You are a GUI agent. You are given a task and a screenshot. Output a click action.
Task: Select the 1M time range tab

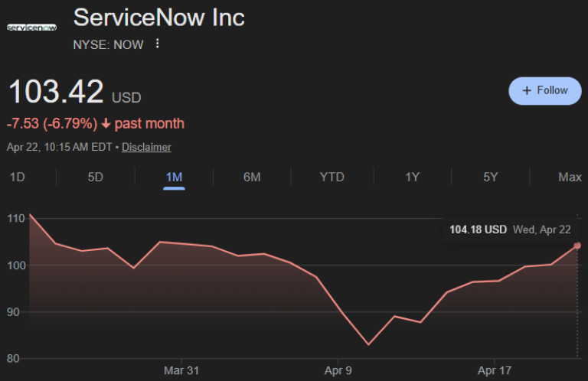pyautogui.click(x=174, y=177)
